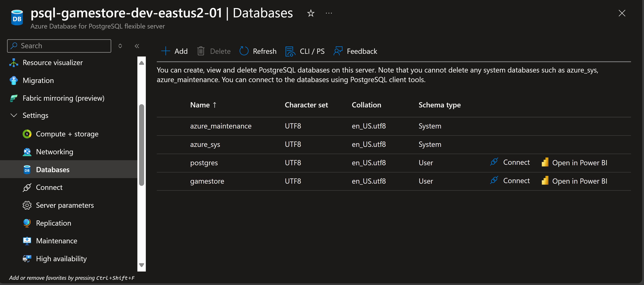Open Resource visualizer menu item
Image resolution: width=644 pixels, height=285 pixels.
tap(52, 63)
